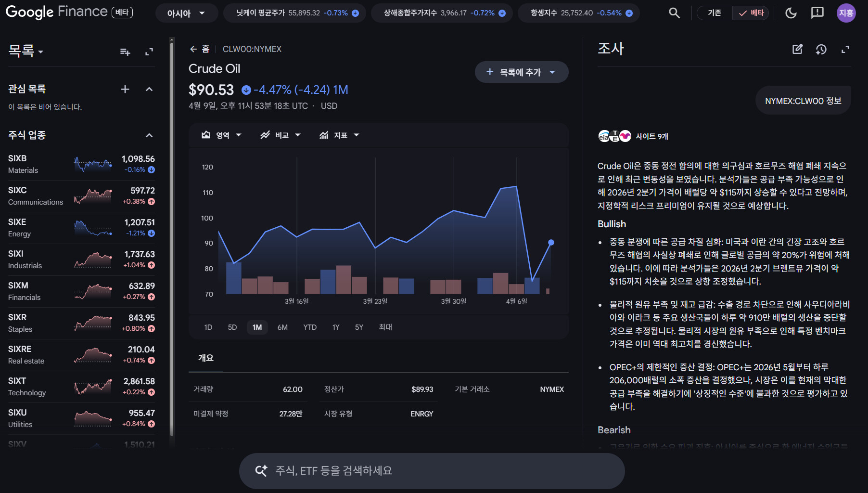Open the SIXR Staples sector row
The image size is (868, 493).
81,323
